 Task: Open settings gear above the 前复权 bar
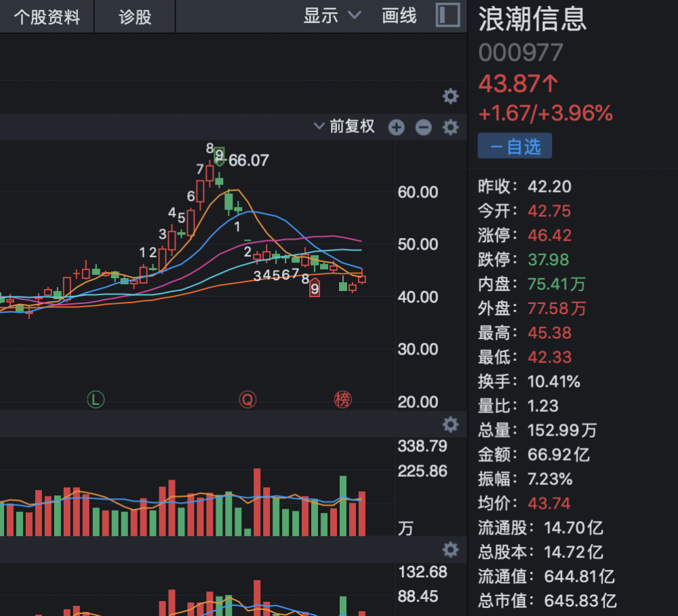pos(451,96)
